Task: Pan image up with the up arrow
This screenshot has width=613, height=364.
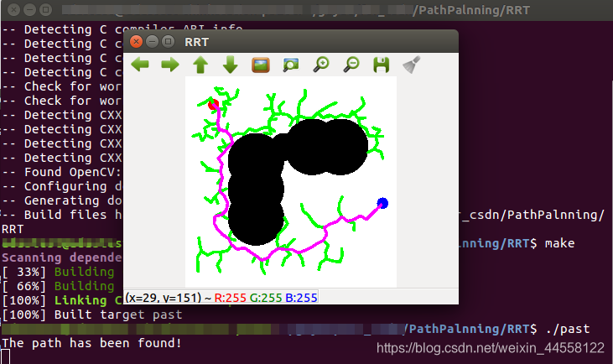Action: (200, 65)
